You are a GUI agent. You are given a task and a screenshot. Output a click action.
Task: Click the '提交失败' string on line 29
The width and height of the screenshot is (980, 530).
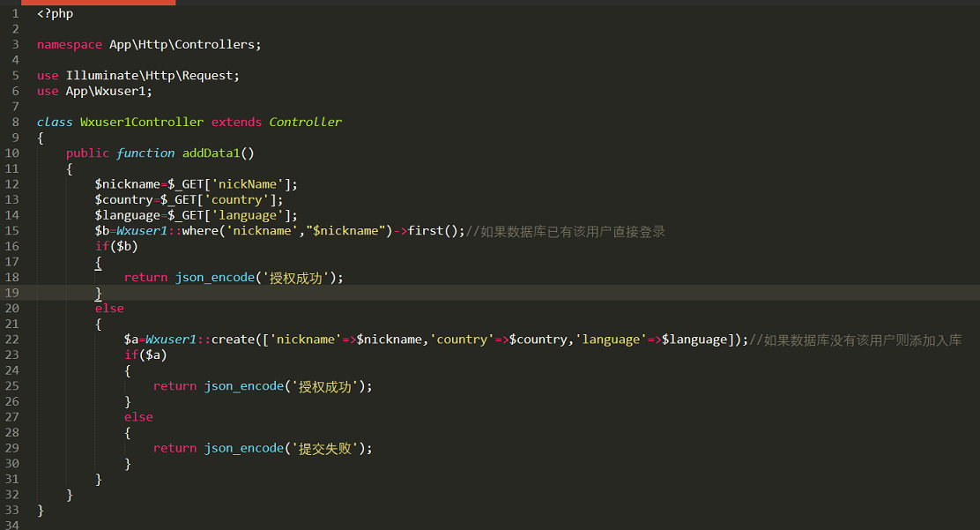pos(324,448)
